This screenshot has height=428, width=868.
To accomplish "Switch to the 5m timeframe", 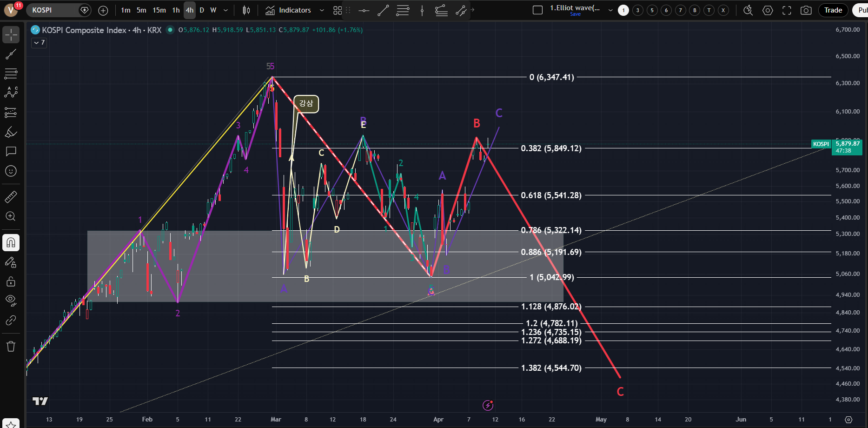I will (x=141, y=10).
